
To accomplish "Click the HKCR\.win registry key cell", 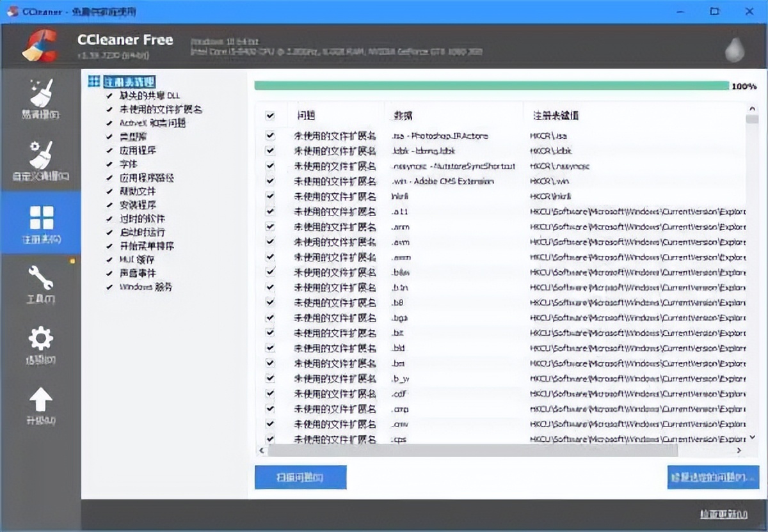I will pyautogui.click(x=549, y=181).
